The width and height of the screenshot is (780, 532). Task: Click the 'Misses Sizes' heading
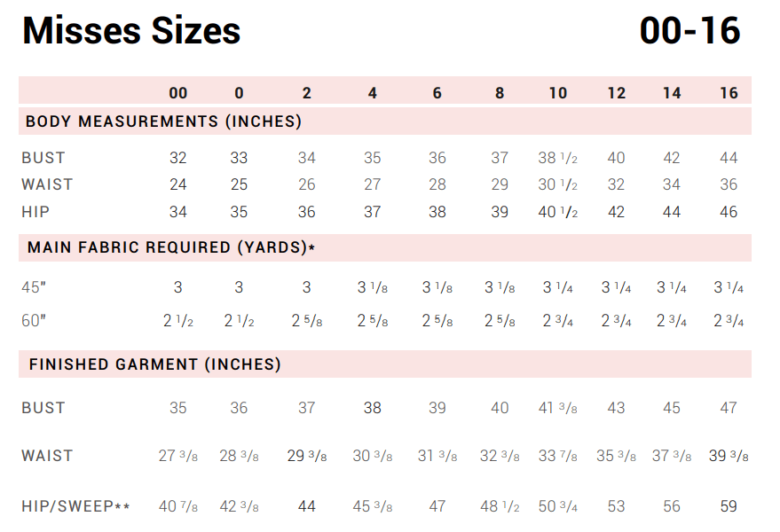(131, 31)
